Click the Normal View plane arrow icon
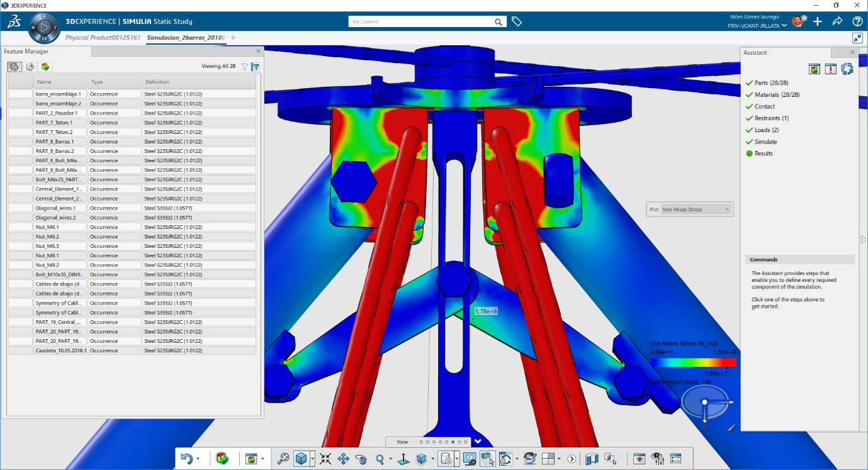This screenshot has height=470, width=868. tap(403, 459)
